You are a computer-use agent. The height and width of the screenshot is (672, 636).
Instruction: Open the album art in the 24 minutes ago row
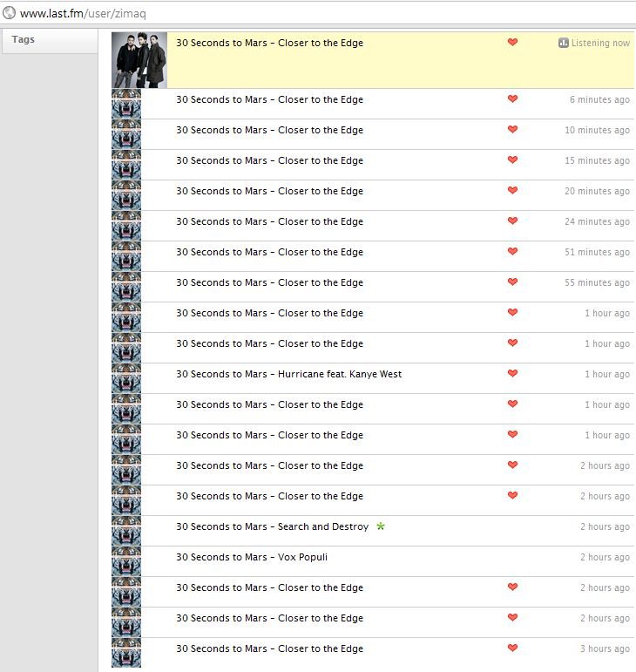point(126,226)
